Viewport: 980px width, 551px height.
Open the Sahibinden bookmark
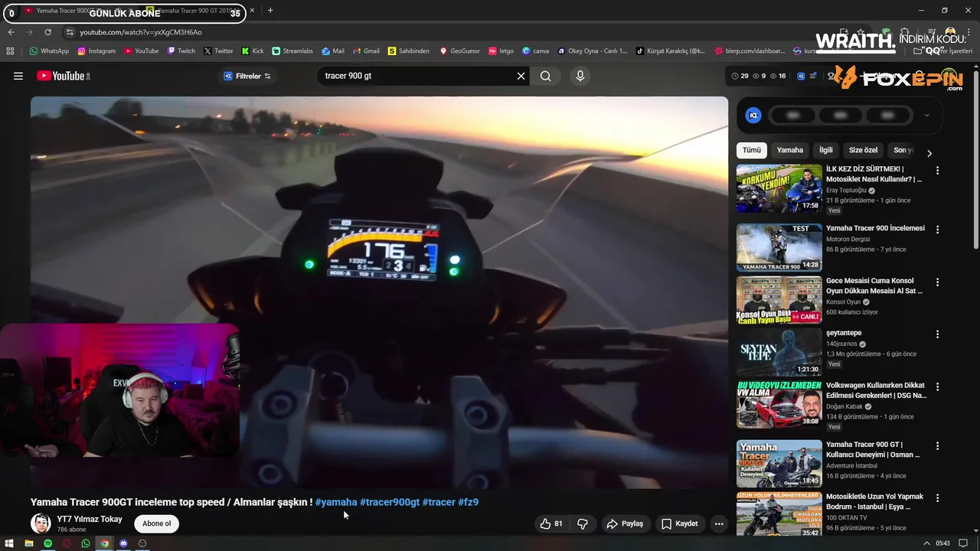click(x=409, y=51)
